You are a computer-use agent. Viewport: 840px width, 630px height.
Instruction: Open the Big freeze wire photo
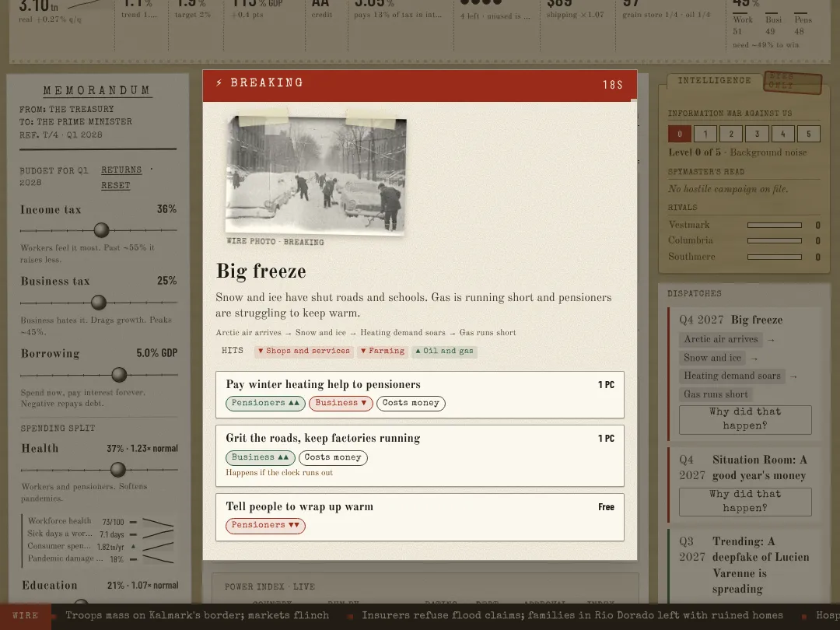click(x=316, y=176)
